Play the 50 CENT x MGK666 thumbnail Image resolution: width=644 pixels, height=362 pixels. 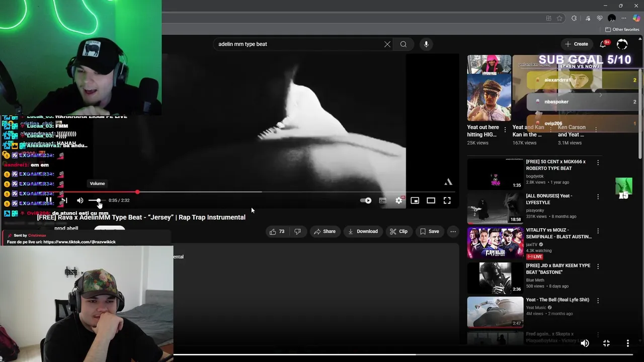click(x=495, y=173)
